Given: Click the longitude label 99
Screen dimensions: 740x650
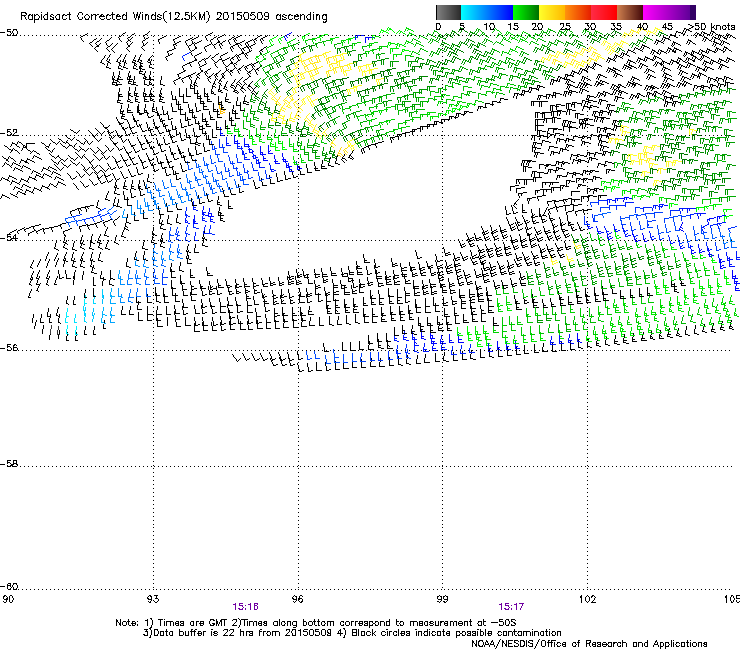Looking at the screenshot, I should pos(442,599).
